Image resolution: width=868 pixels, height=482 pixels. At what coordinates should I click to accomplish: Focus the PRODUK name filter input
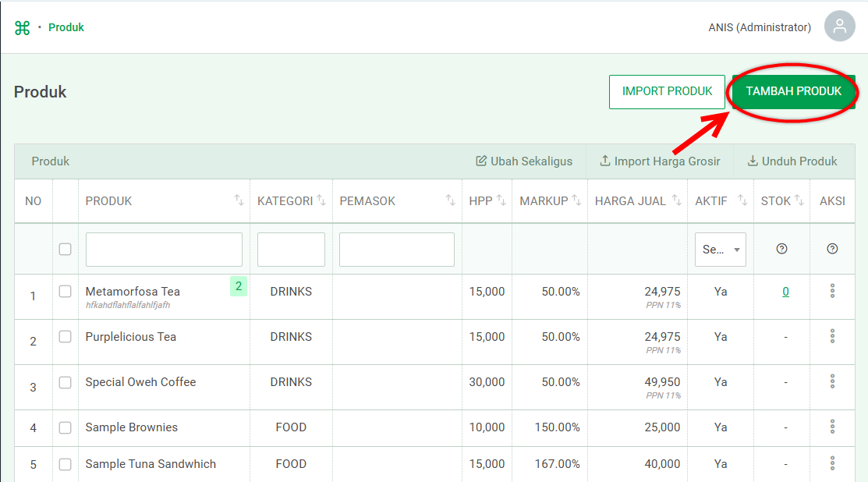(164, 250)
